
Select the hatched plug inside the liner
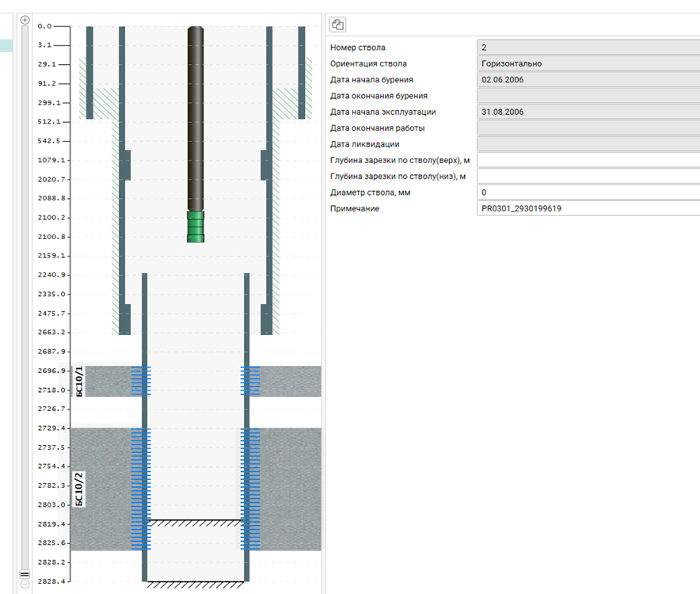point(196,524)
